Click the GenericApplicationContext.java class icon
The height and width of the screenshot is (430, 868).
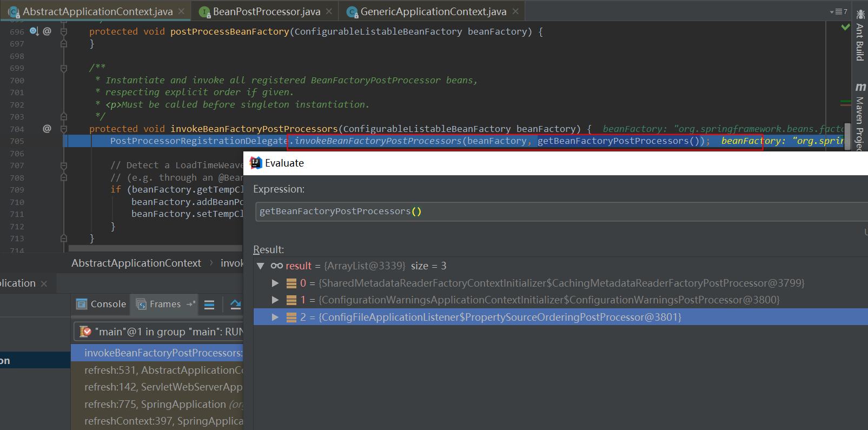tap(352, 11)
